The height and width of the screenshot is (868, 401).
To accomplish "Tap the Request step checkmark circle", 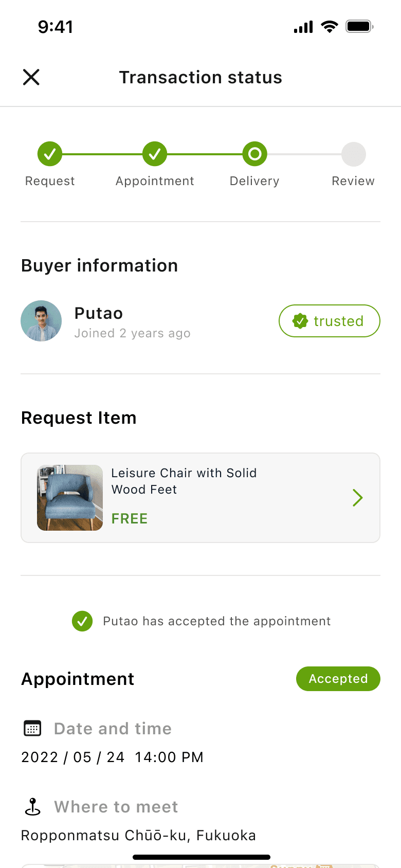I will pyautogui.click(x=50, y=154).
